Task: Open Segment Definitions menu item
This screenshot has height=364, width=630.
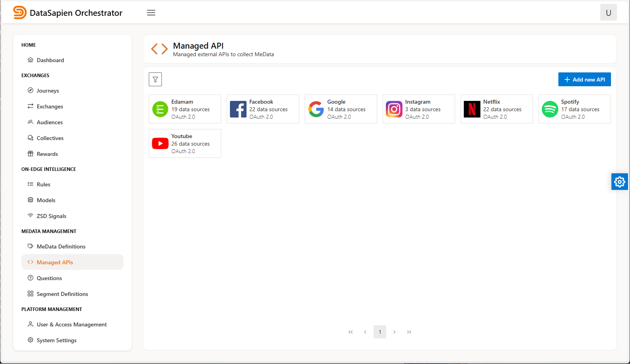Action: click(72, 294)
